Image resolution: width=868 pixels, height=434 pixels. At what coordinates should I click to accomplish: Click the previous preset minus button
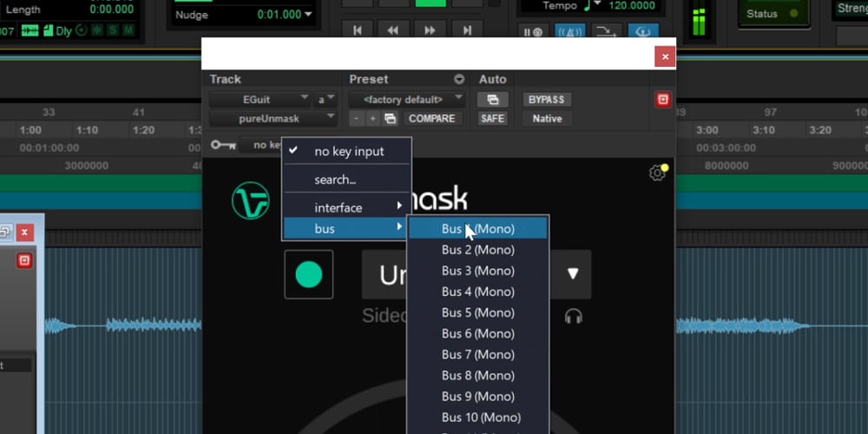(x=357, y=118)
